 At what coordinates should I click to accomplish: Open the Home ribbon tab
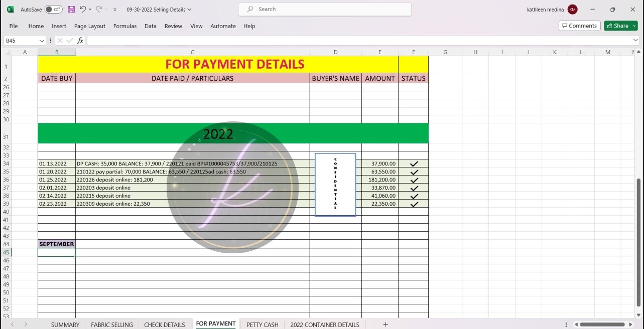point(36,26)
